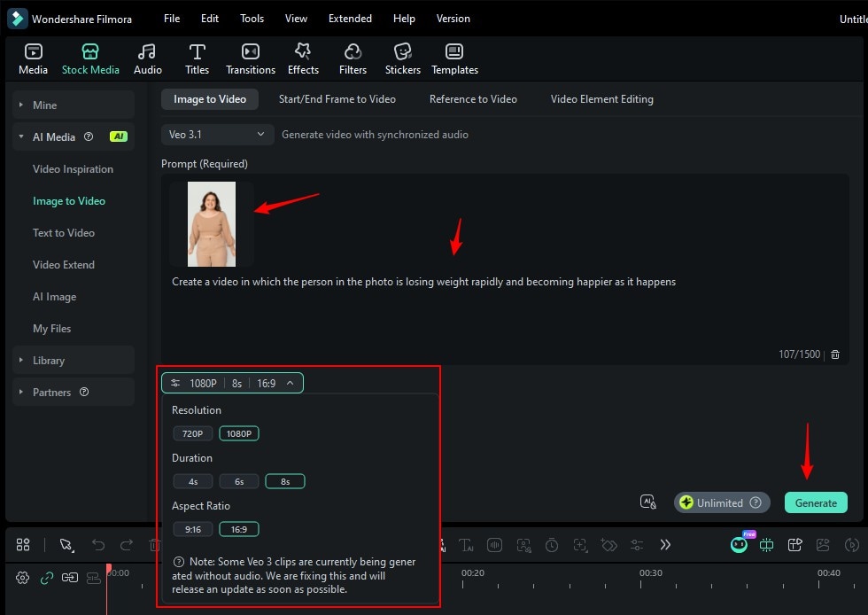This screenshot has height=615, width=868.
Task: Set video duration to 4s
Action: (193, 481)
